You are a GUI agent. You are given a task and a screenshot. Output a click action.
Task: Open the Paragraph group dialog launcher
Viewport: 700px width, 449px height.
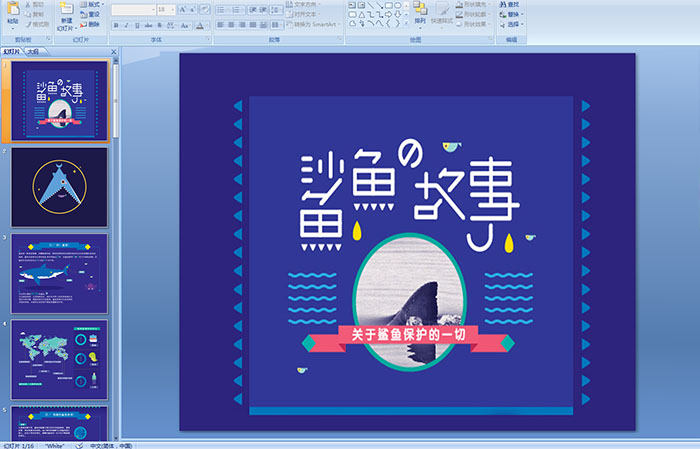[x=340, y=40]
